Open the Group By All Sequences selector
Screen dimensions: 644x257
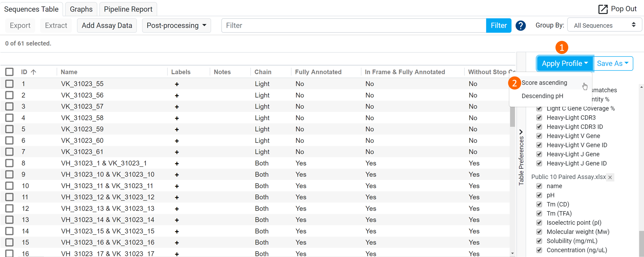[604, 25]
